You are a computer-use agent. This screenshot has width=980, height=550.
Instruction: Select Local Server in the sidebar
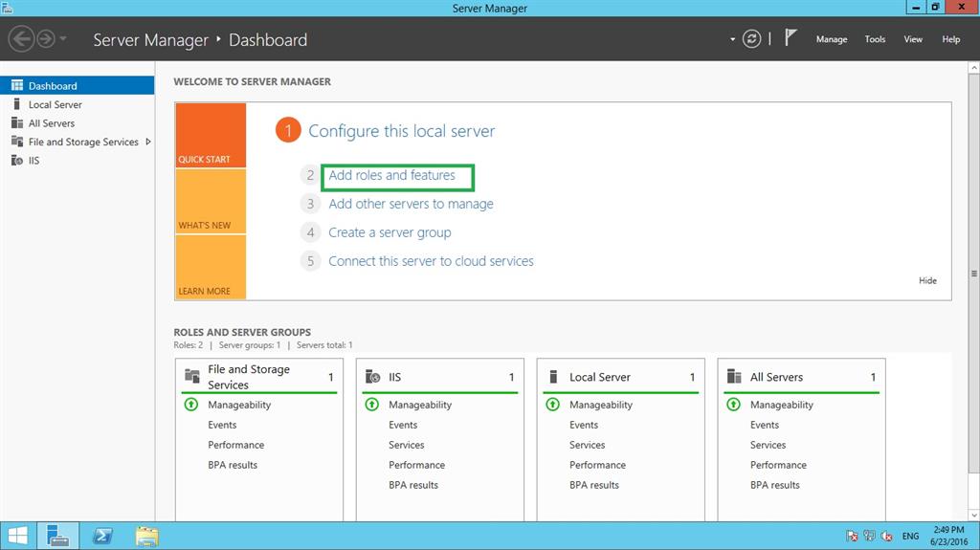click(77, 104)
